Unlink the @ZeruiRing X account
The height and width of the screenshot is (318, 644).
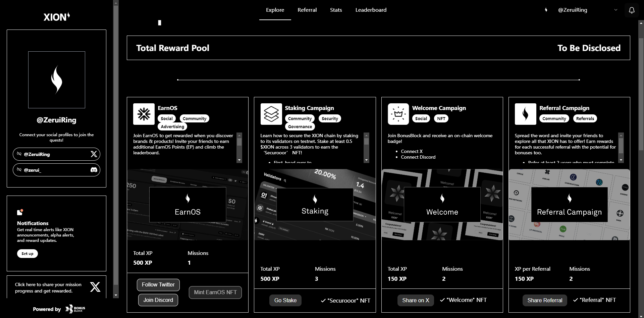tap(19, 154)
